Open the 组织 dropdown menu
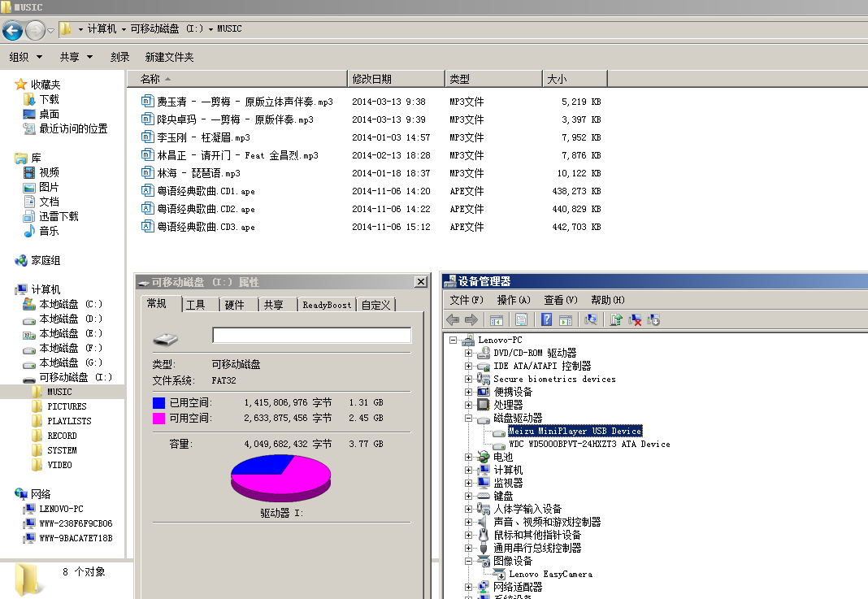 click(25, 57)
